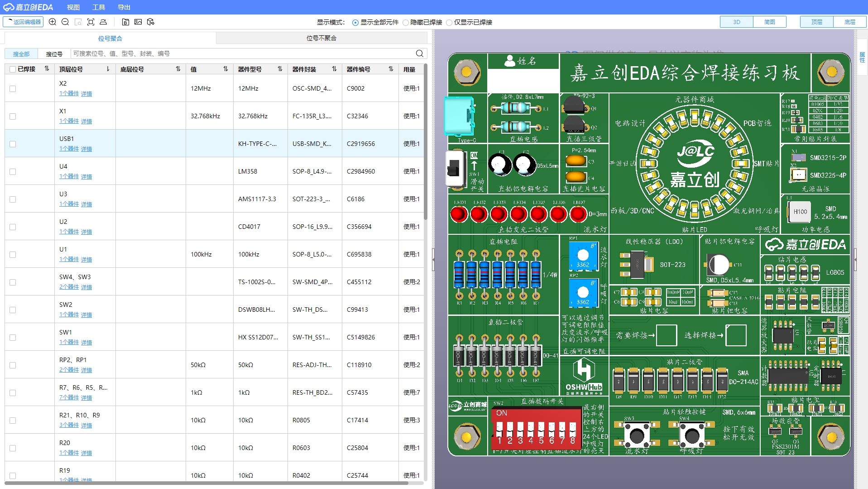Click the 返回编辑器 button

tap(23, 22)
